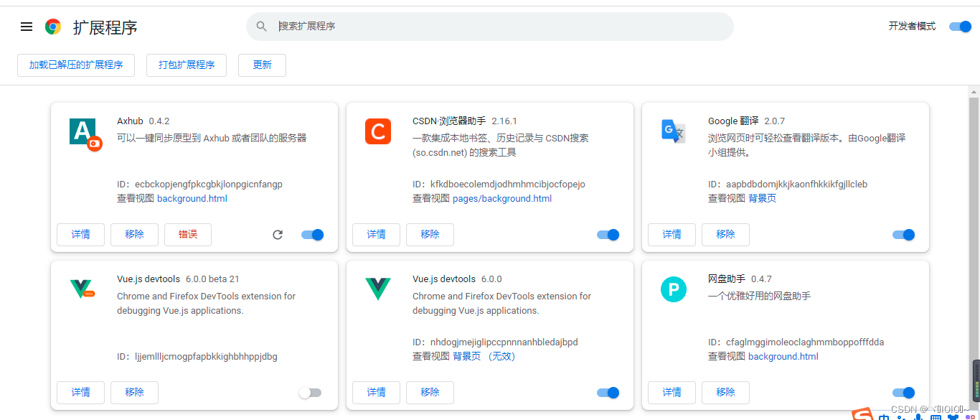This screenshot has height=420, width=980.
Task: View Axhub 错误 errors
Action: [188, 235]
